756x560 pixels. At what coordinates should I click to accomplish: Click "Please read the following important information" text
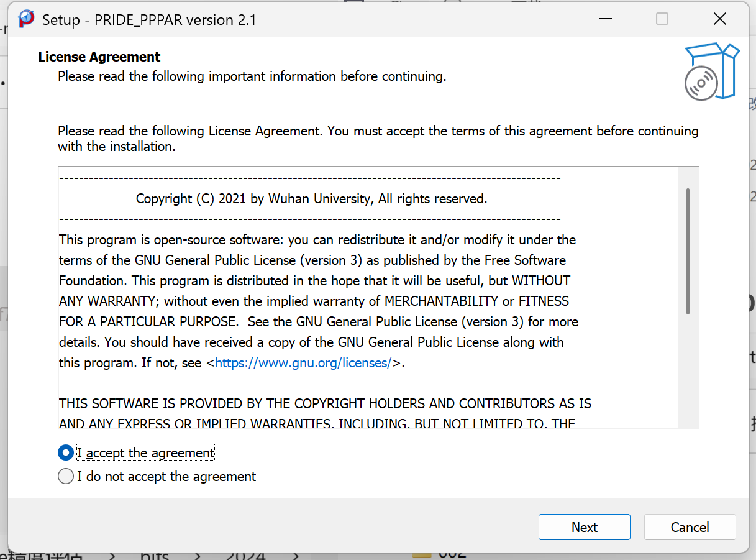point(252,76)
